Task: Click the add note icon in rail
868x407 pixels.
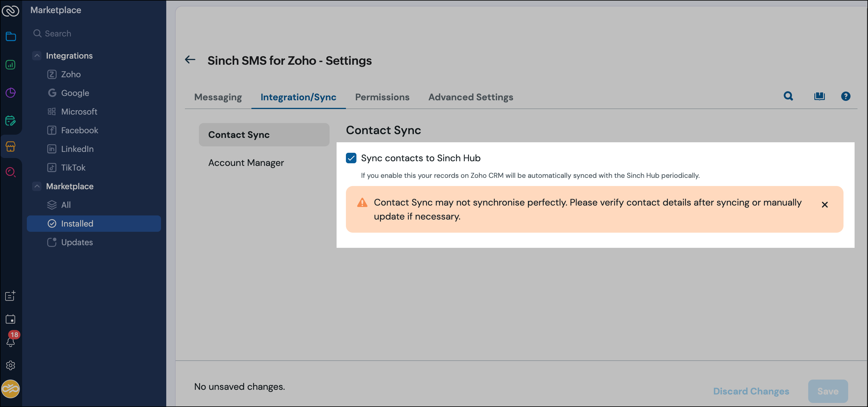Action: click(10, 295)
